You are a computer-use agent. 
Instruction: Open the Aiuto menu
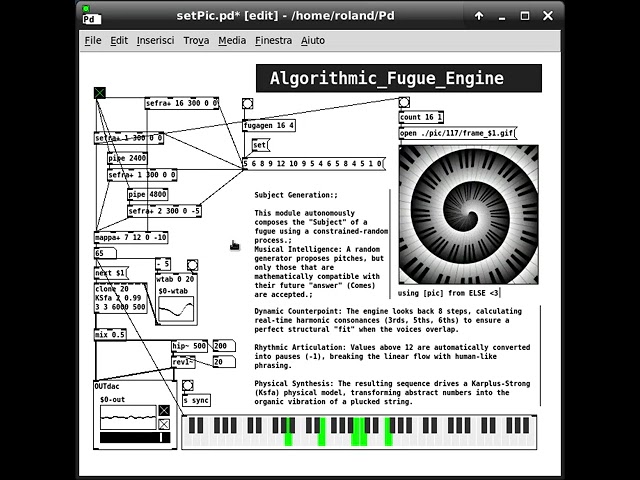[x=313, y=40]
